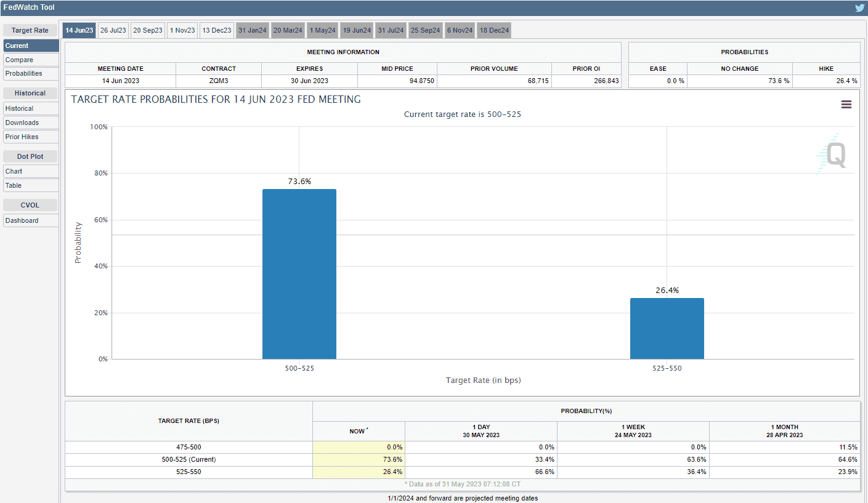Image resolution: width=868 pixels, height=503 pixels.
Task: Open the chart hamburger menu
Action: coord(846,105)
